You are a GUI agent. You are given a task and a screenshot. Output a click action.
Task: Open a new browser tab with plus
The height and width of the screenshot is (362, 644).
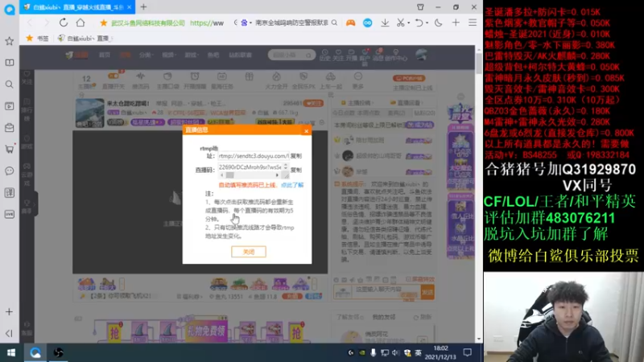pyautogui.click(x=144, y=7)
